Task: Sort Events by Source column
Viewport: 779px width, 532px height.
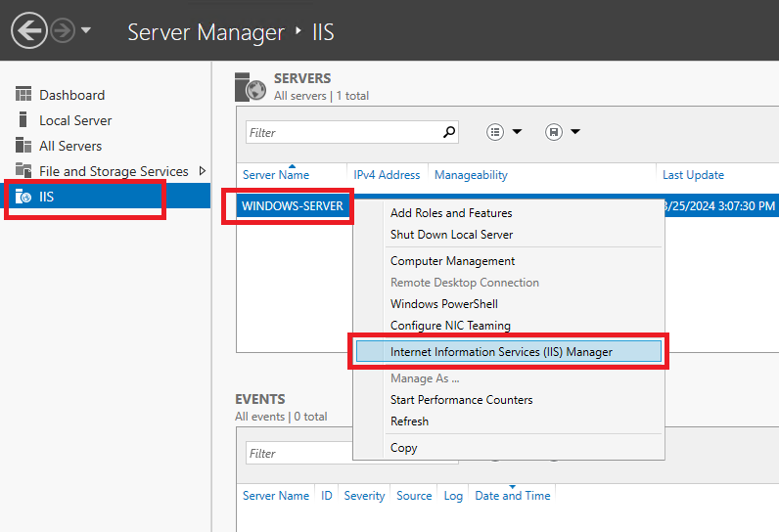Action: pyautogui.click(x=414, y=495)
